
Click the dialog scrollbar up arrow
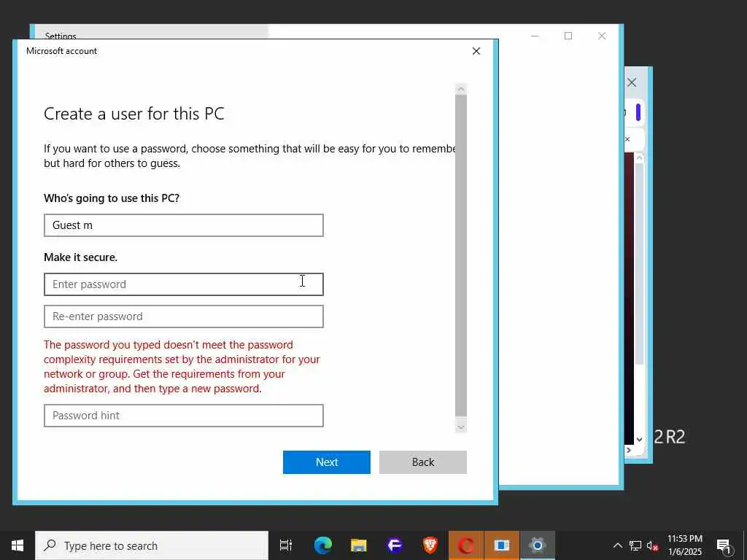tap(461, 89)
